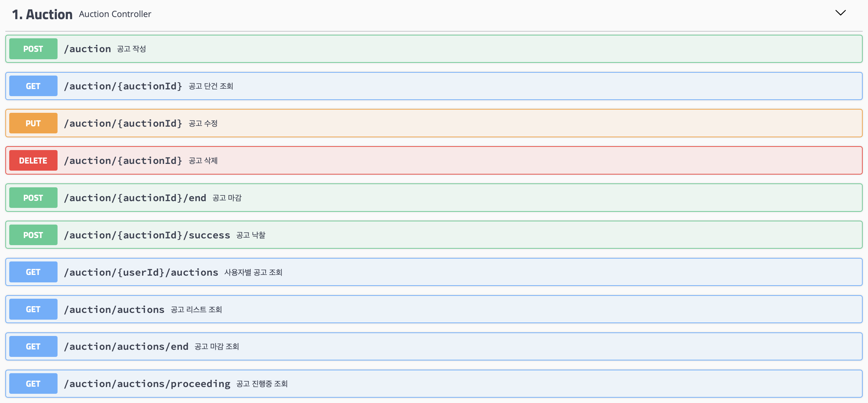Image resolution: width=868 pixels, height=403 pixels.
Task: Expand the PUT /auction/{auctionId} operation
Action: pos(462,123)
